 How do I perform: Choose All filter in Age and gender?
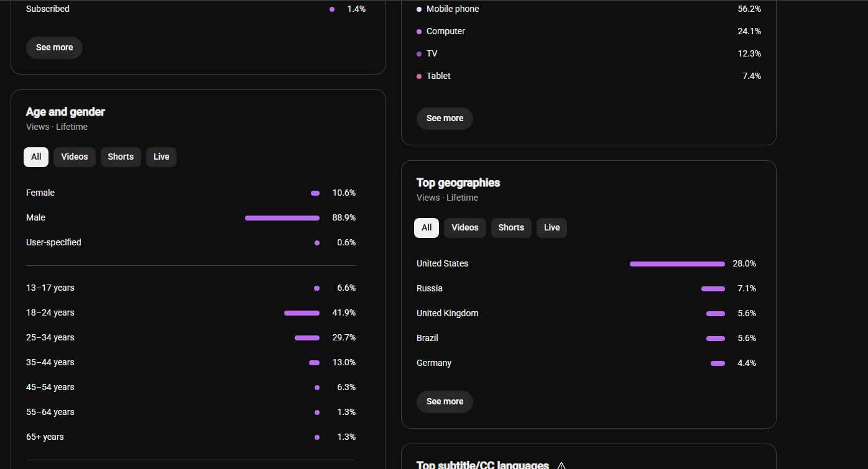click(36, 157)
